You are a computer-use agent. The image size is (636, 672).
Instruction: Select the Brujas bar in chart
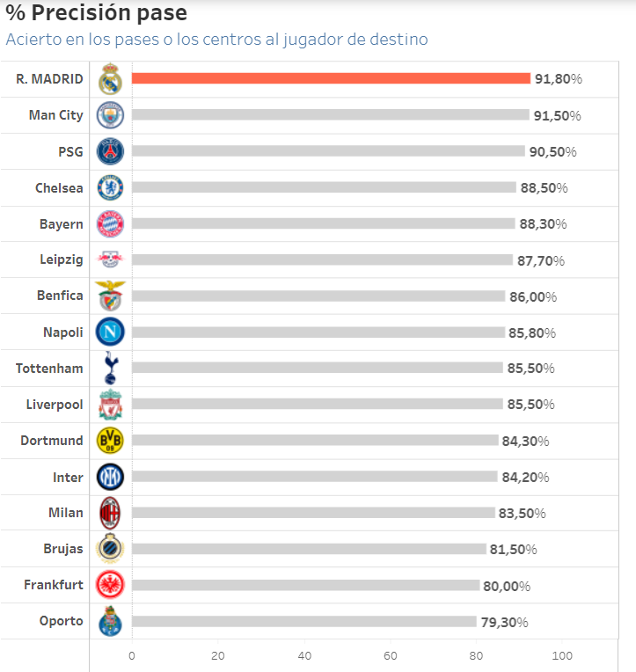[309, 549]
